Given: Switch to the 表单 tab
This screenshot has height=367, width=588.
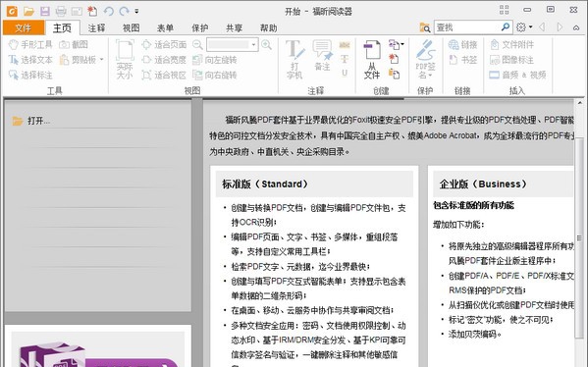Looking at the screenshot, I should pos(165,27).
